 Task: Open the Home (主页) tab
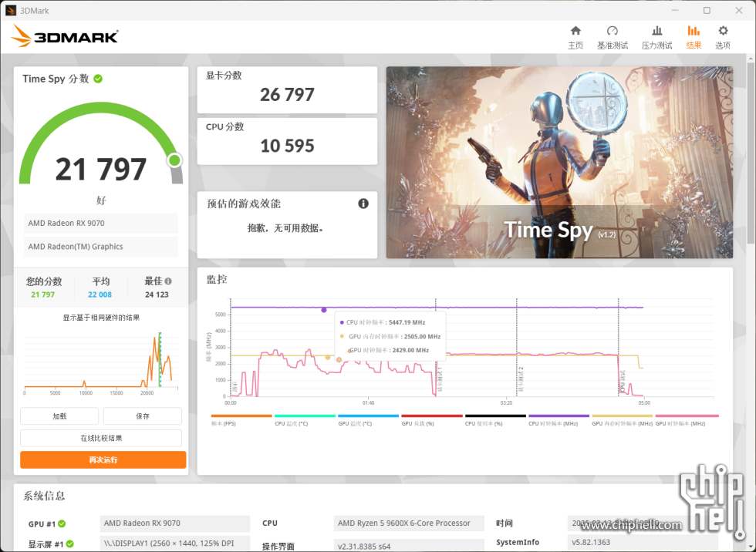coord(575,38)
